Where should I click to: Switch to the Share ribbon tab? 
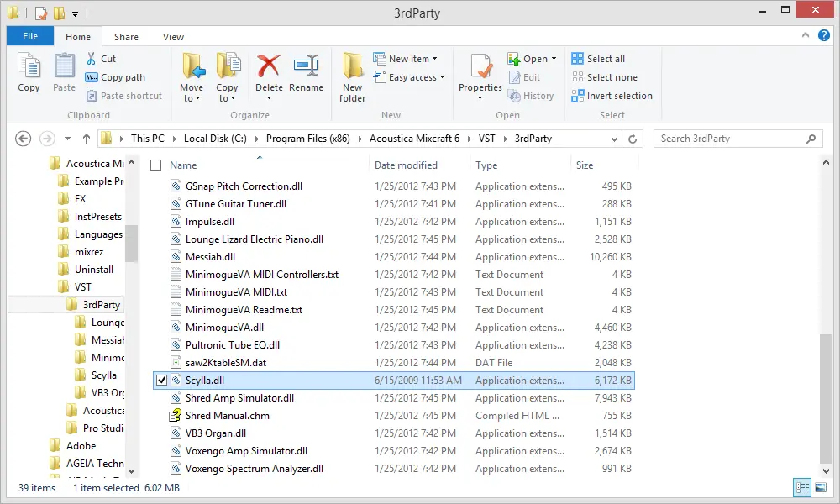coord(127,36)
